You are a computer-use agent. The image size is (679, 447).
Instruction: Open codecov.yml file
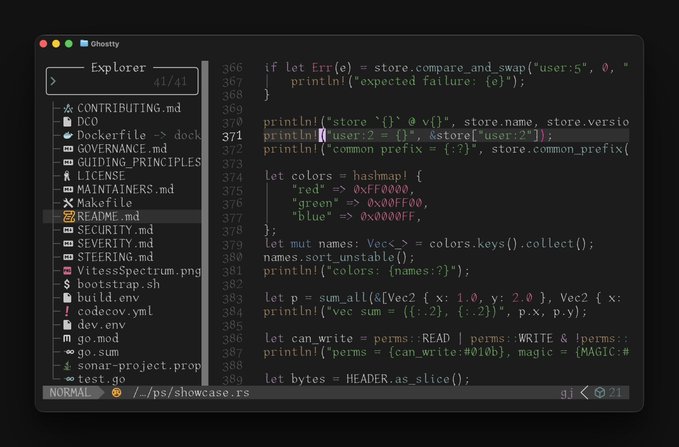(115, 311)
